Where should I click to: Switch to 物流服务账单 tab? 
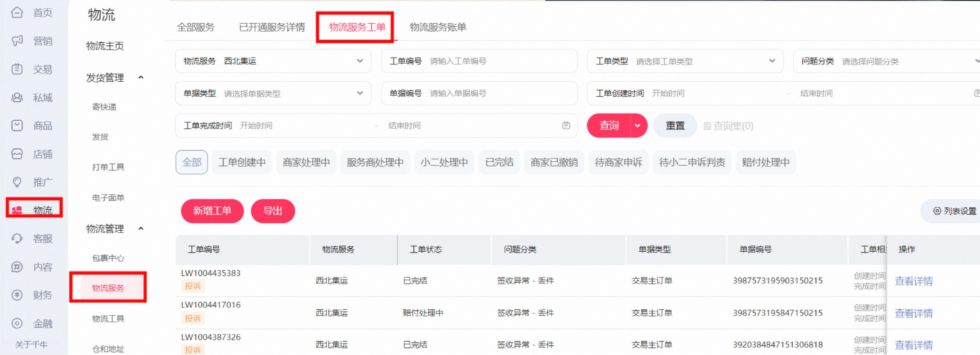[438, 27]
